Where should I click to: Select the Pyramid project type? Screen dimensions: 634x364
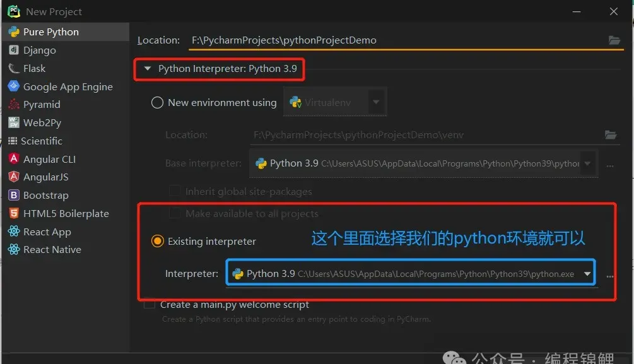pyautogui.click(x=66, y=104)
